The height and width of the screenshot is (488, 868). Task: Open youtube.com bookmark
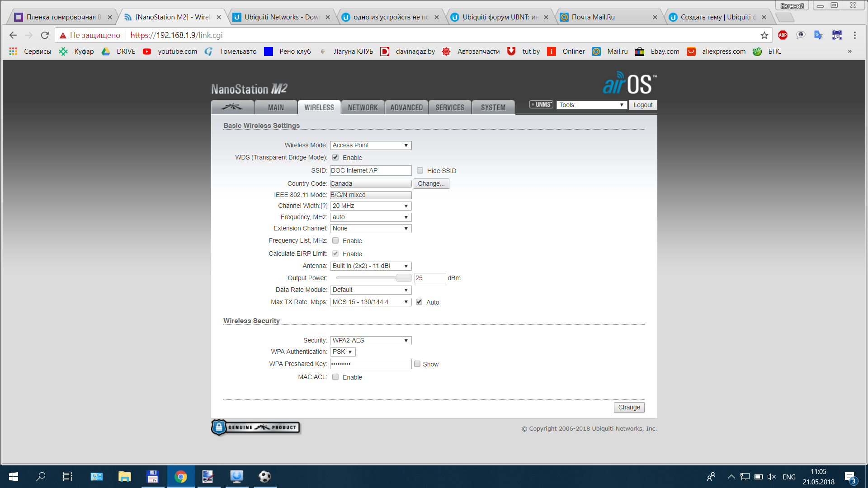[170, 52]
